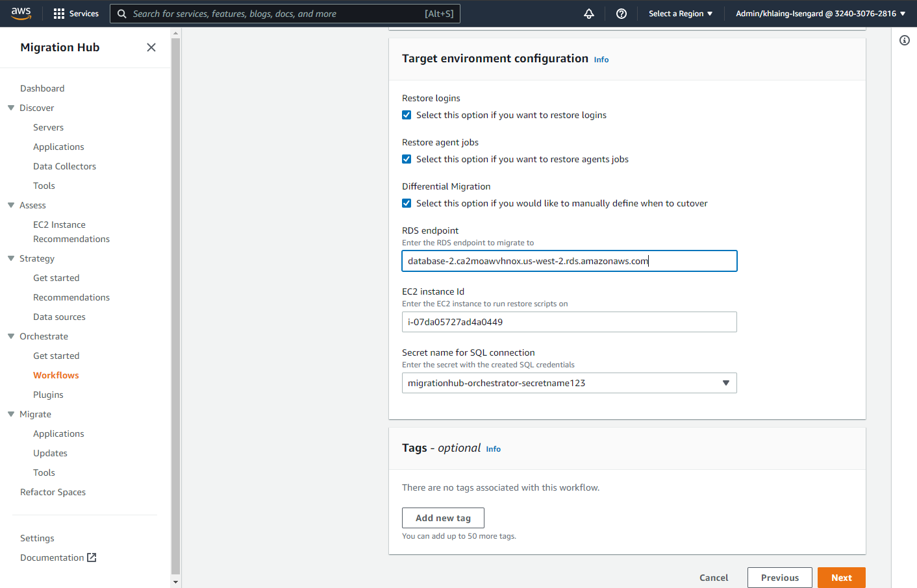Open EC2 Instance Recommendations
Viewport: 917px width, 588px height.
click(x=71, y=232)
